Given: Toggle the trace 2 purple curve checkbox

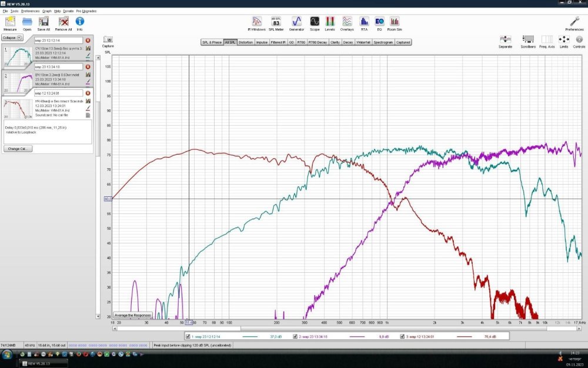Looking at the screenshot, I should point(296,337).
